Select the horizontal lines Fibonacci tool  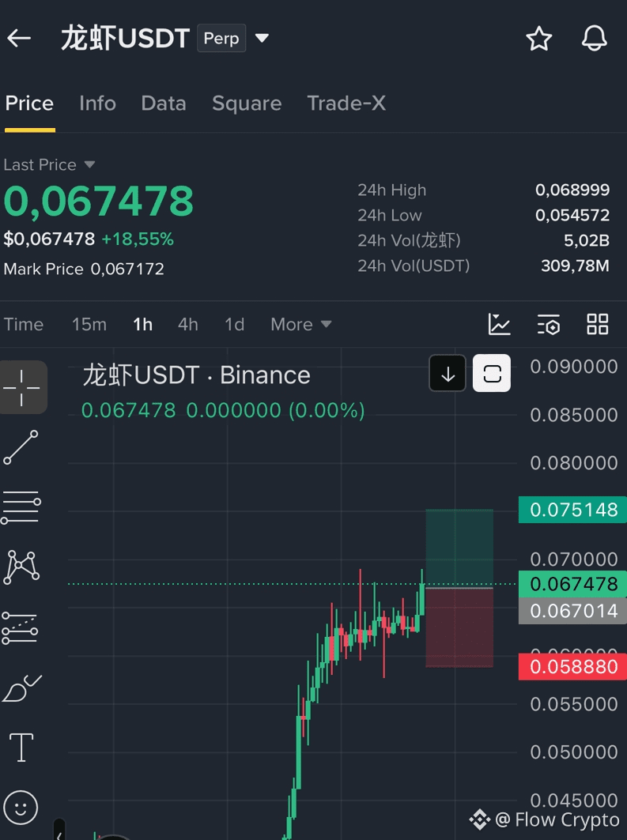point(21,507)
